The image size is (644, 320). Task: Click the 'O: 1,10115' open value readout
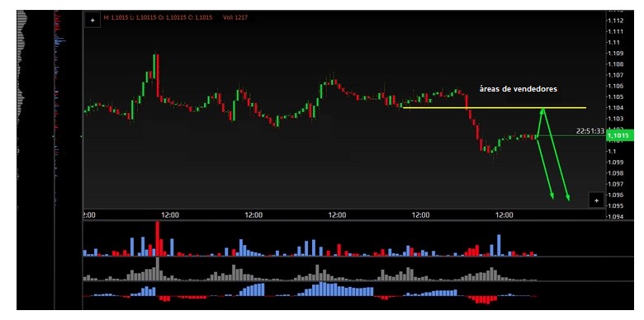(x=171, y=17)
